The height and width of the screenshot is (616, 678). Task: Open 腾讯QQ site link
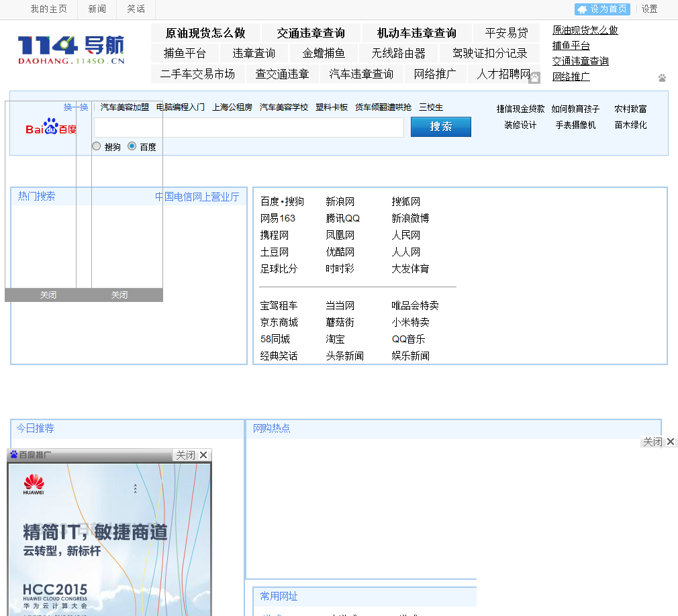click(x=342, y=218)
